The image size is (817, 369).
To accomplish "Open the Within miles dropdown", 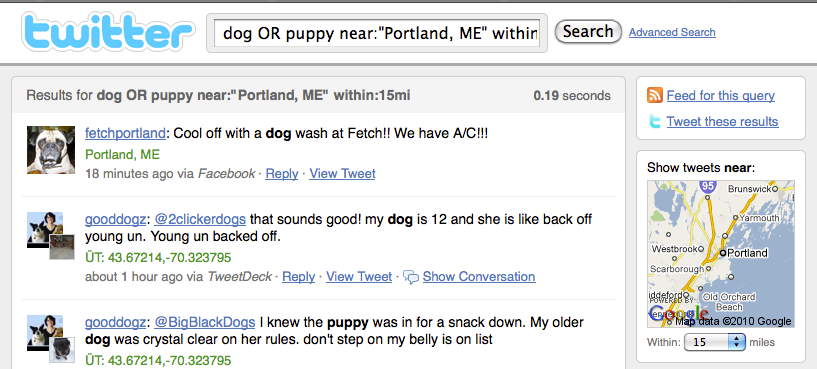I will coord(714,342).
